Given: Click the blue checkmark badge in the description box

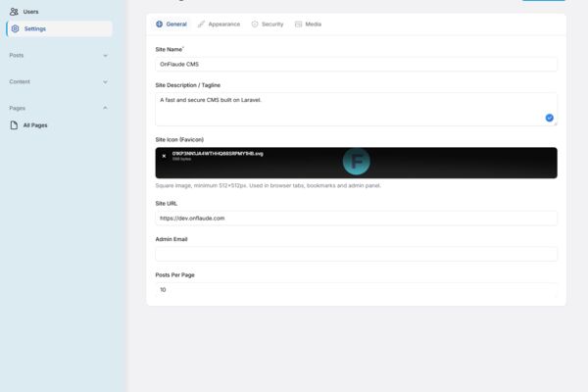Looking at the screenshot, I should pyautogui.click(x=550, y=118).
